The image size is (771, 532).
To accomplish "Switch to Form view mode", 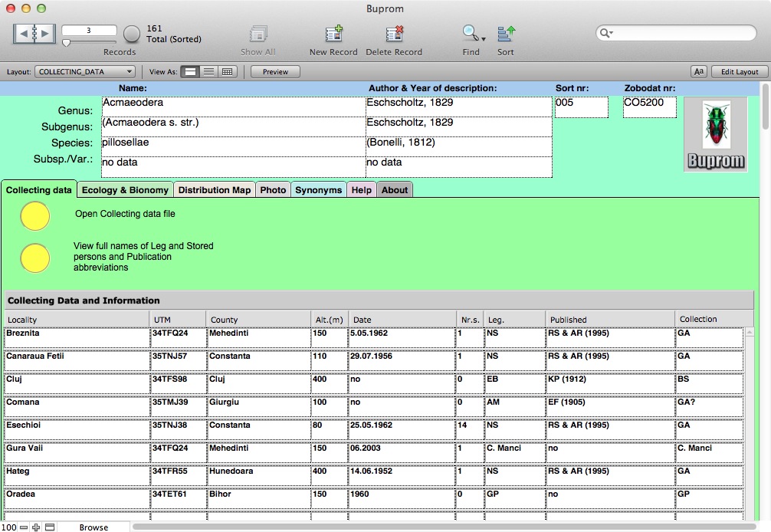I will coord(191,71).
